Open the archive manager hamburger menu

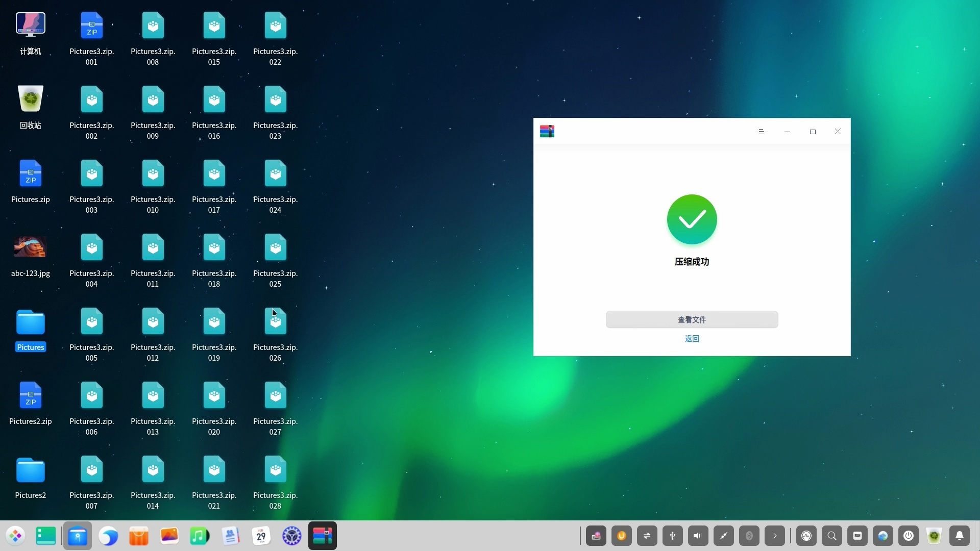pyautogui.click(x=761, y=132)
